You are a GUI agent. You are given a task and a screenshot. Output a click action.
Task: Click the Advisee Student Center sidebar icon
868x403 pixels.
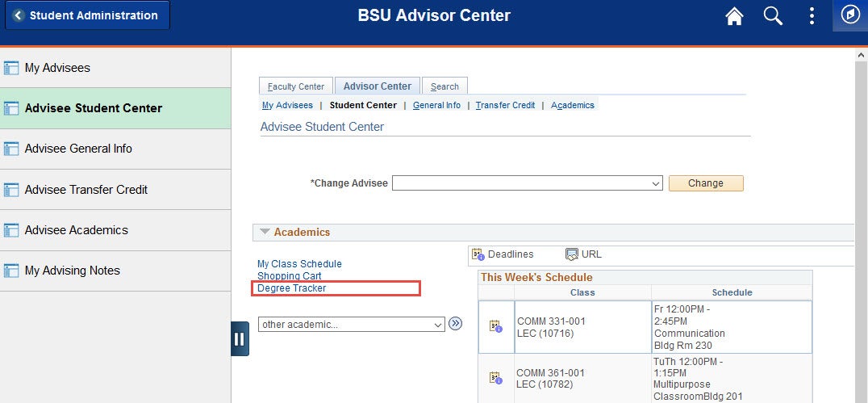tap(11, 108)
